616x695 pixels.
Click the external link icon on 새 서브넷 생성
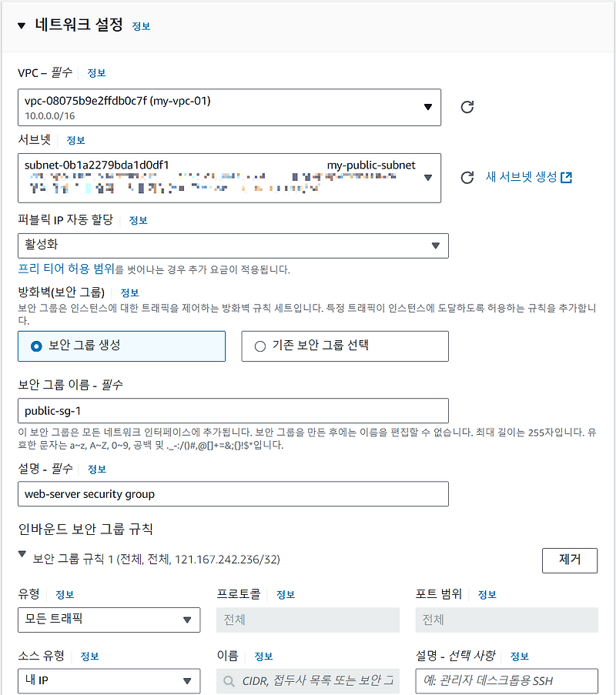[567, 176]
